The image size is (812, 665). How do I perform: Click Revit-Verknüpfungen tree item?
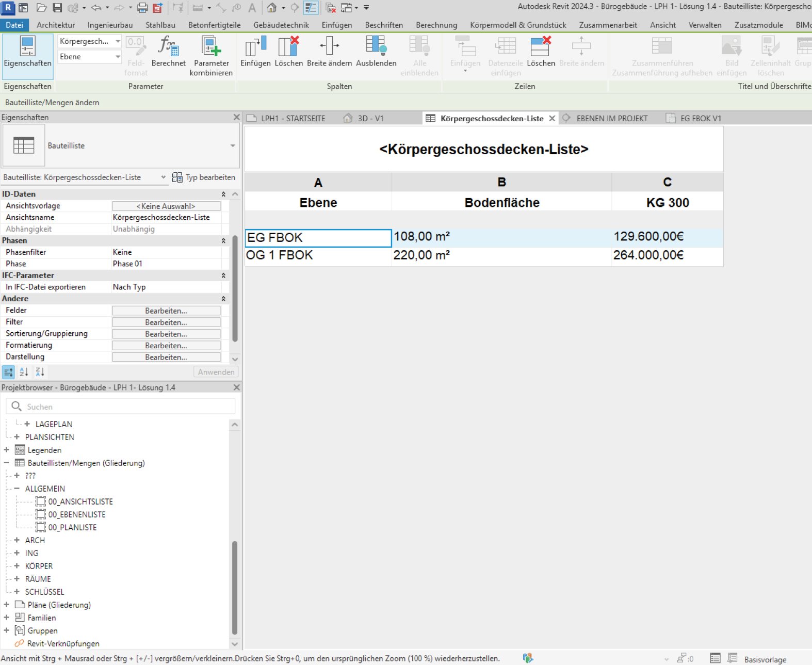pos(63,643)
